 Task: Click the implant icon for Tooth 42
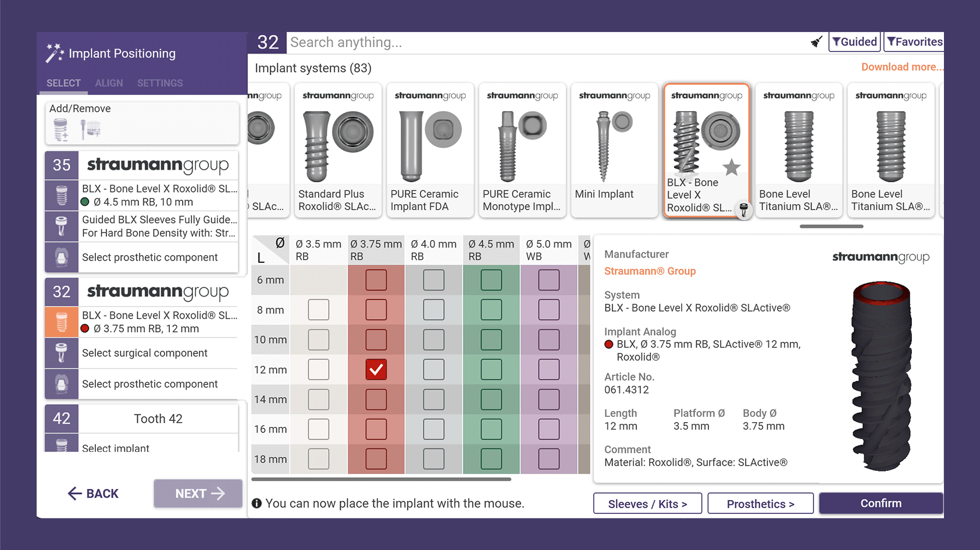tap(62, 445)
